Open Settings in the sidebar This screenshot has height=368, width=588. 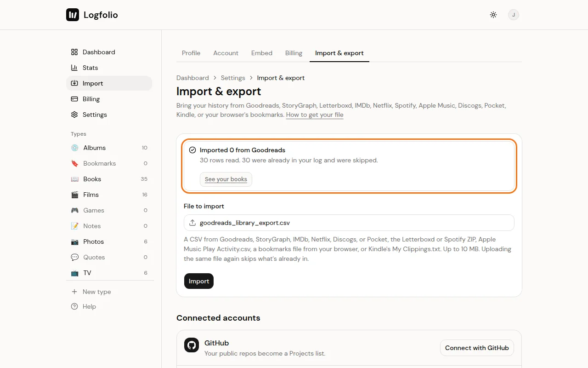point(109,115)
